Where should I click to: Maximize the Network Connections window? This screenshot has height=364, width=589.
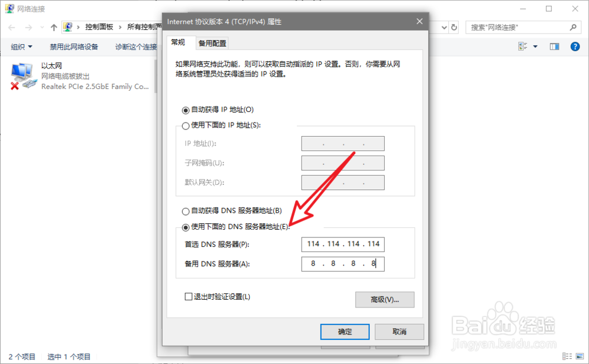coord(549,9)
